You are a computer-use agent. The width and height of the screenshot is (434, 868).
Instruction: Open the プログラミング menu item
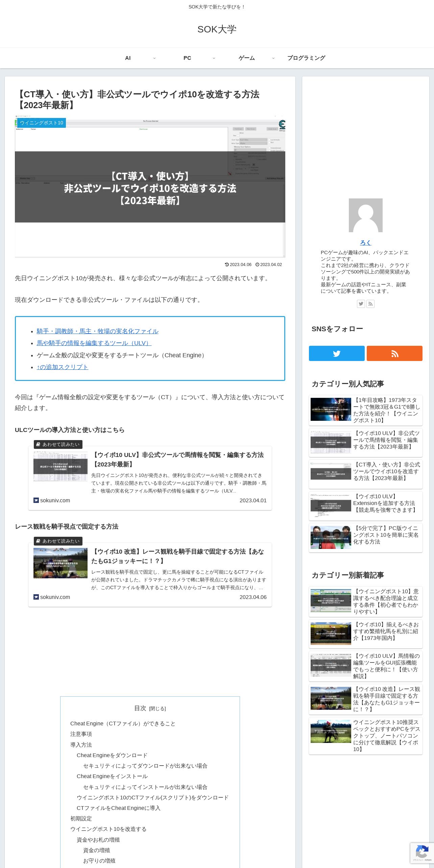[x=306, y=58]
